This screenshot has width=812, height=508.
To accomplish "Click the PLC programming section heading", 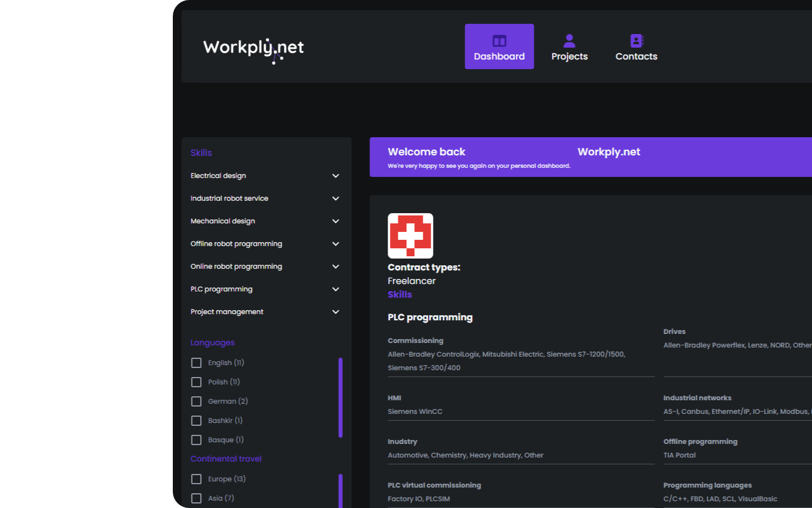I will 430,317.
